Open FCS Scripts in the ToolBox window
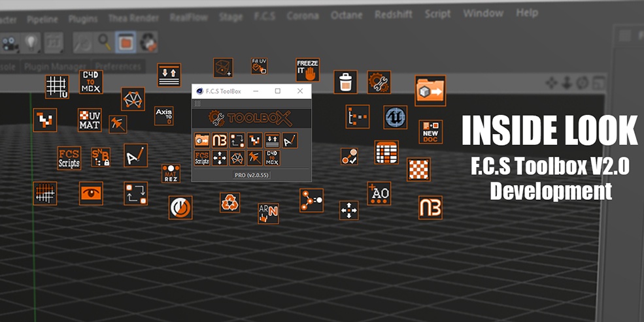The width and height of the screenshot is (644, 322). tap(201, 158)
